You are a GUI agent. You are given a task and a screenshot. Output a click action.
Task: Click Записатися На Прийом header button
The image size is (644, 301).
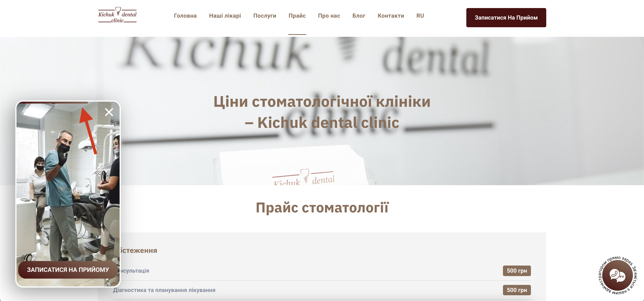(506, 17)
